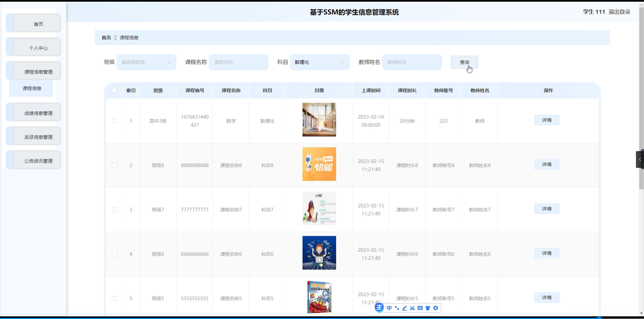Expand 成绩信息管理 sidebar menu
The height and width of the screenshot is (319, 644).
(34, 112)
